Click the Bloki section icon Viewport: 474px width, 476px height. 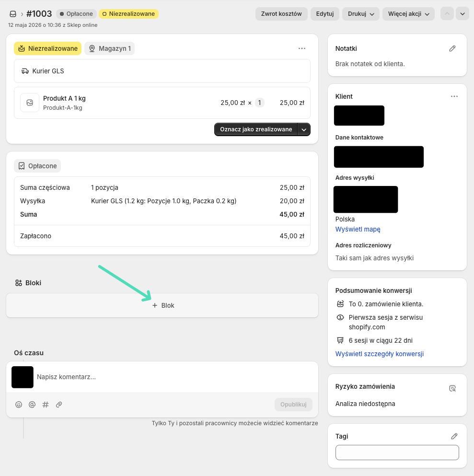(x=19, y=283)
